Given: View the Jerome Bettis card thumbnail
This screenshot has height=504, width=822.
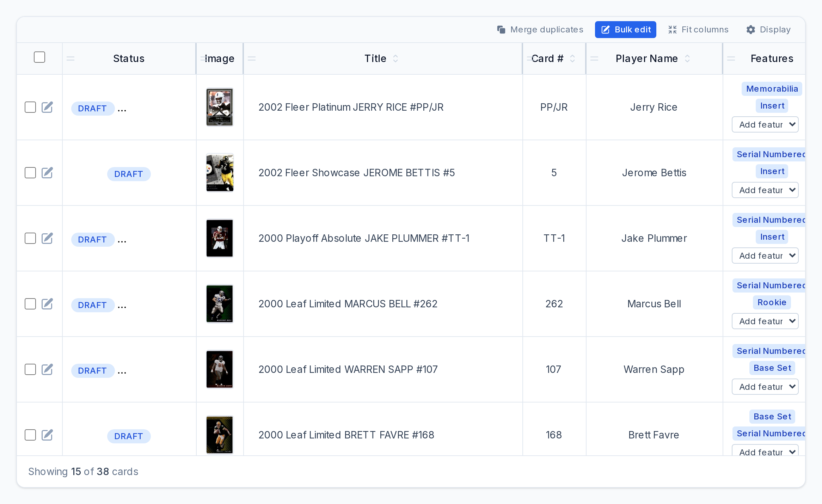Looking at the screenshot, I should click(x=220, y=173).
